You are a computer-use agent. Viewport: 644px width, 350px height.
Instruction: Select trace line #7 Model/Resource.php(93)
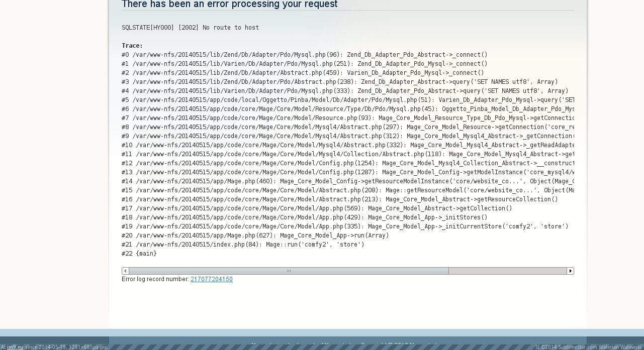(x=348, y=118)
